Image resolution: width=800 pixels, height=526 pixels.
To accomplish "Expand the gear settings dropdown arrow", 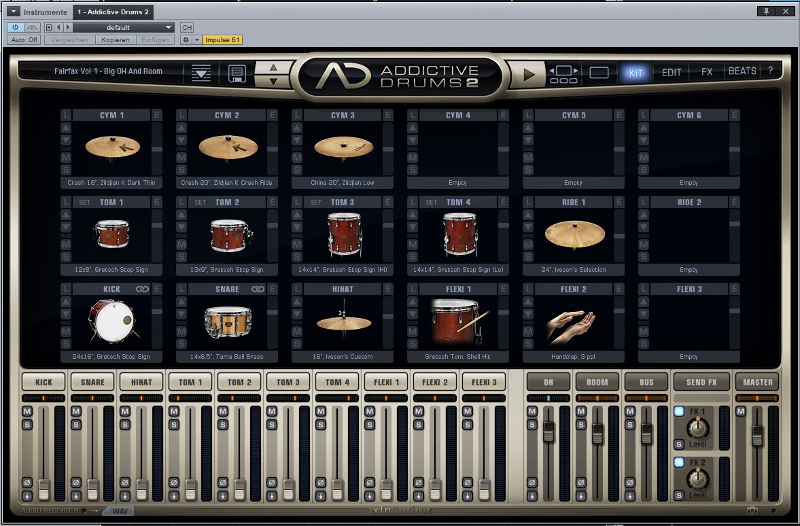I will [x=197, y=40].
